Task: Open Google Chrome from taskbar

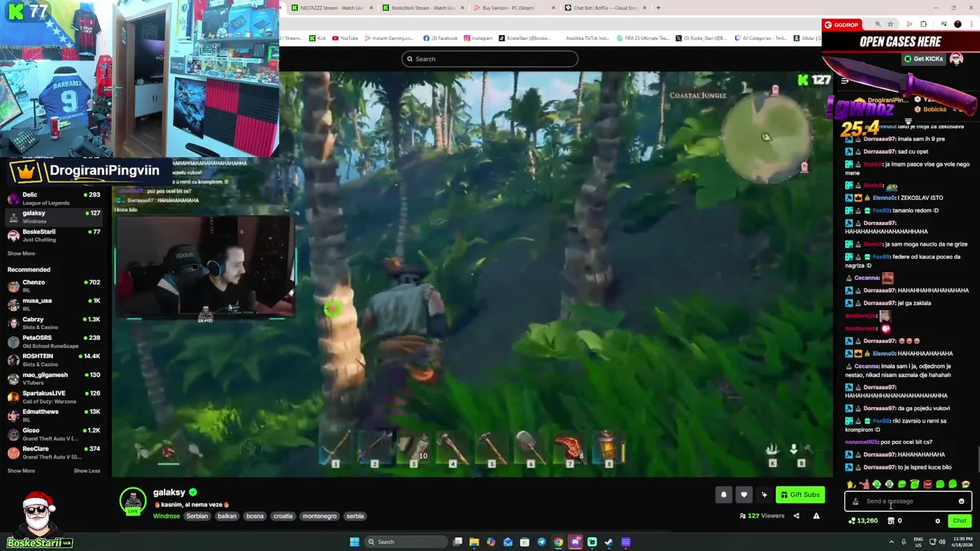Action: click(x=558, y=542)
